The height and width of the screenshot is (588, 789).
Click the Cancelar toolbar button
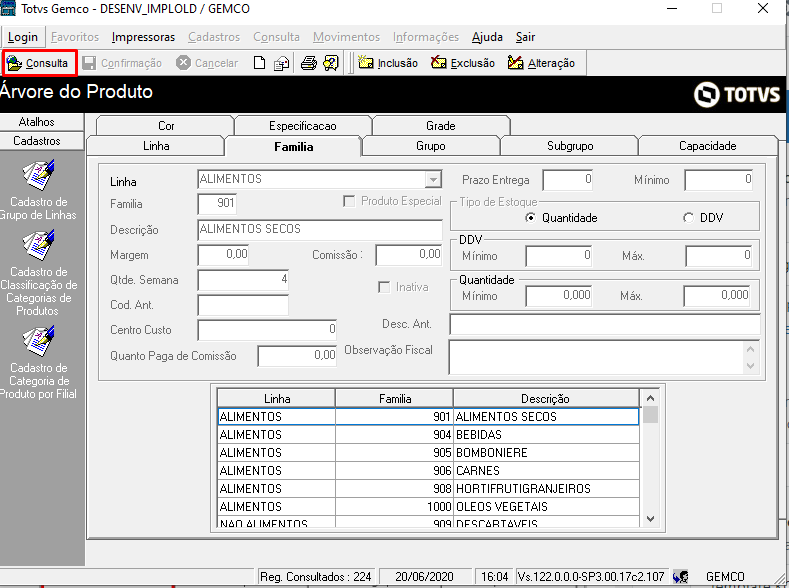[207, 63]
